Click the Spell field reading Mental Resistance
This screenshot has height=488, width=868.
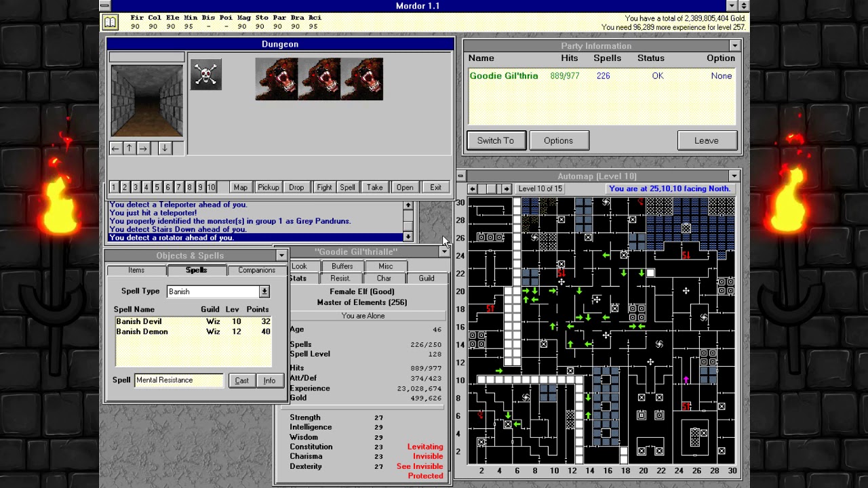179,380
